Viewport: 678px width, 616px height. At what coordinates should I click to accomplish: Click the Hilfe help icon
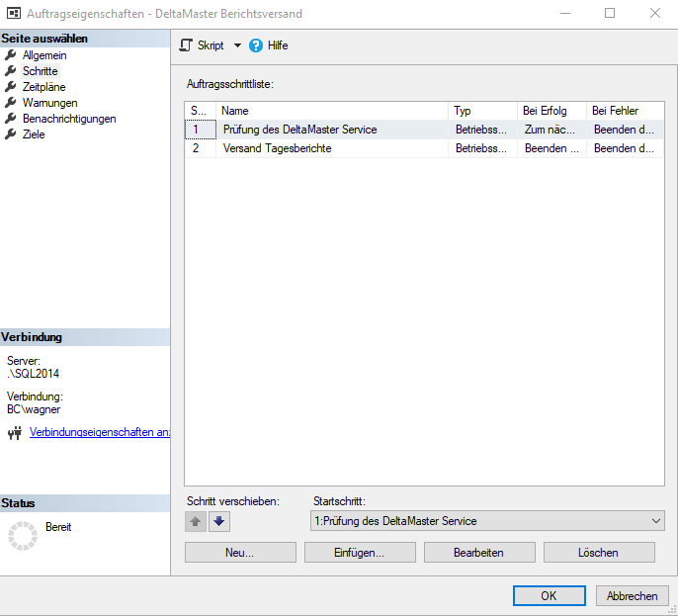pyautogui.click(x=256, y=45)
